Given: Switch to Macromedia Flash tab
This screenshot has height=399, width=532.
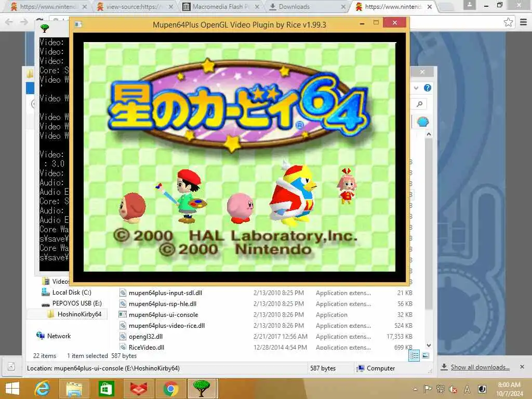Looking at the screenshot, I should pyautogui.click(x=220, y=6).
